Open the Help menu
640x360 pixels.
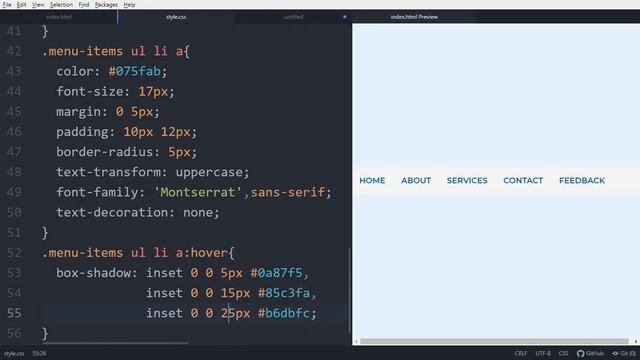coord(129,5)
